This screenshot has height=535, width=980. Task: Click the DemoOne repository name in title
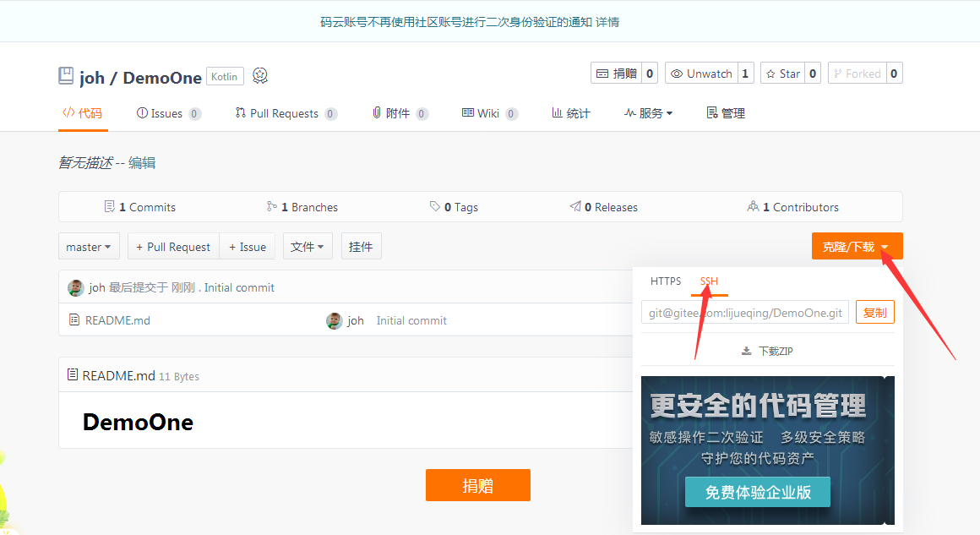tap(162, 78)
